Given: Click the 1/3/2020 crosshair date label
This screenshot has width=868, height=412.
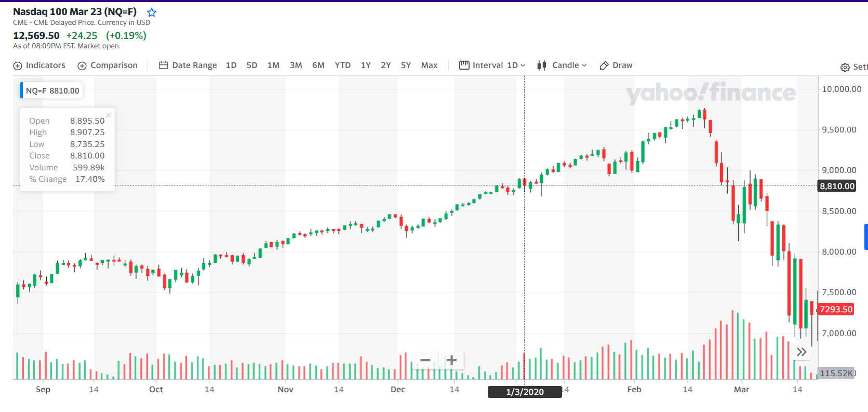Looking at the screenshot, I should pyautogui.click(x=525, y=392).
